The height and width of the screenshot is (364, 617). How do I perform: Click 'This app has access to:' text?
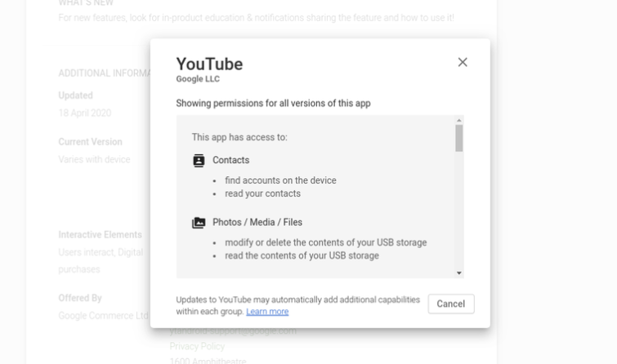[x=239, y=137]
